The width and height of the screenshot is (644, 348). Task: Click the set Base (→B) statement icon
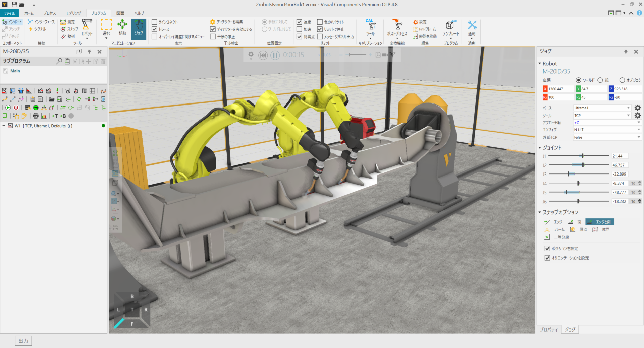63,116
